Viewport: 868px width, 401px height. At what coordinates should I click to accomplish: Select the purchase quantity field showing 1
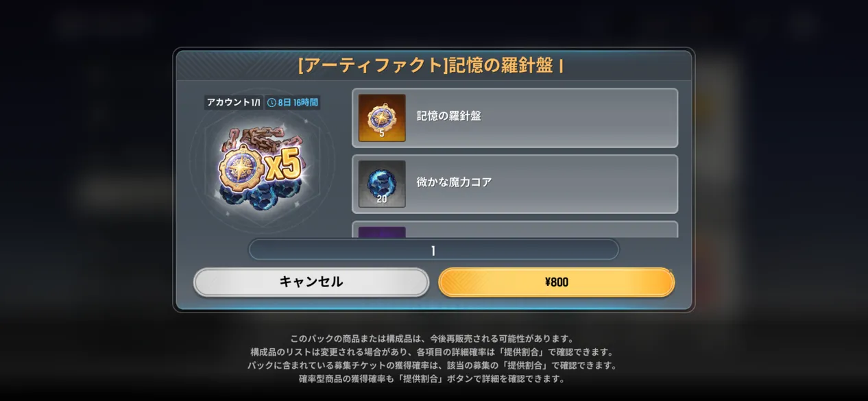click(433, 250)
